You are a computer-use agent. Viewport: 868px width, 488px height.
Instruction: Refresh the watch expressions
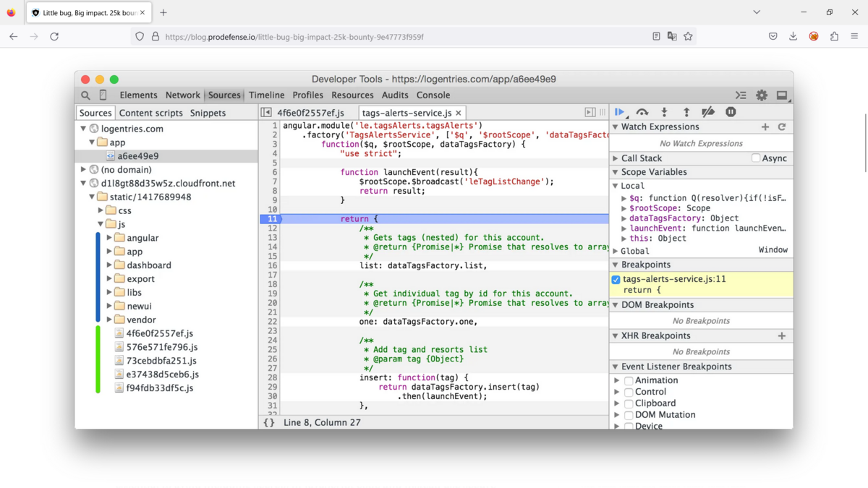[x=782, y=127]
